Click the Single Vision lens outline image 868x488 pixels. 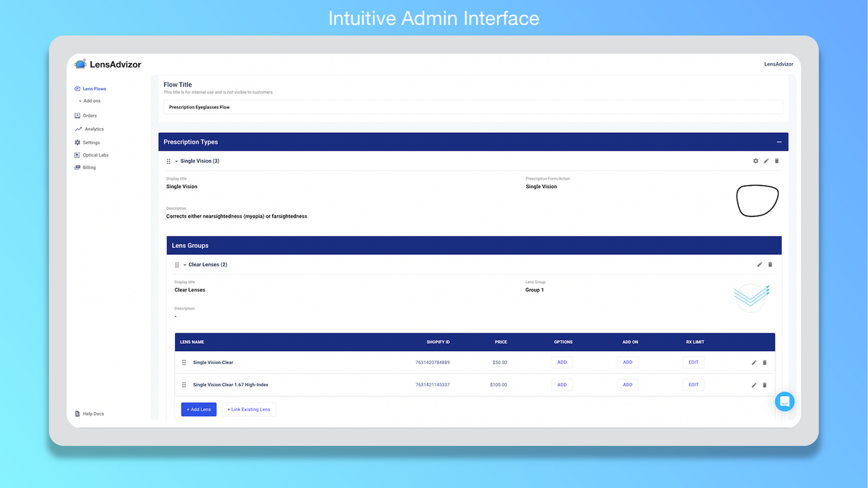coord(757,201)
